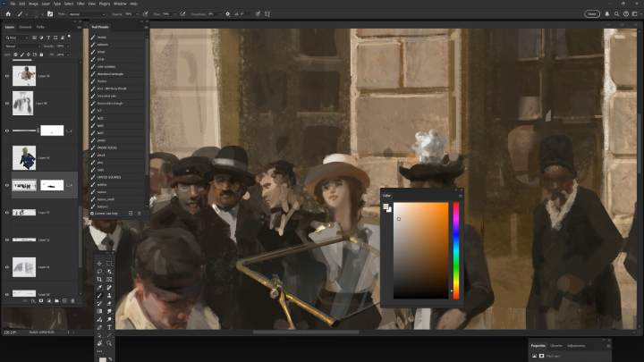Click the Search icon at top right
644x362 pixels.
[x=616, y=14]
